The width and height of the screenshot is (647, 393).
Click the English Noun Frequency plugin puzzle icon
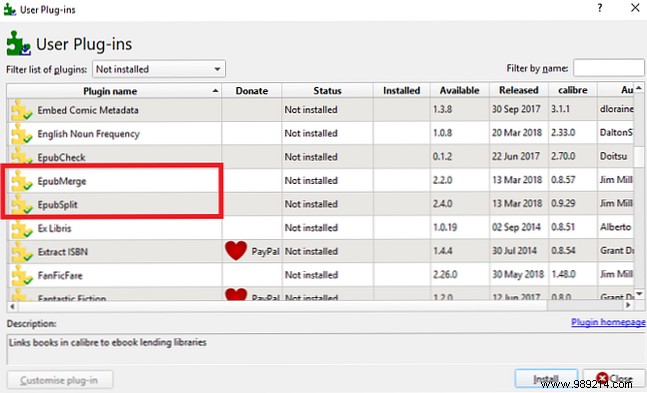point(21,134)
